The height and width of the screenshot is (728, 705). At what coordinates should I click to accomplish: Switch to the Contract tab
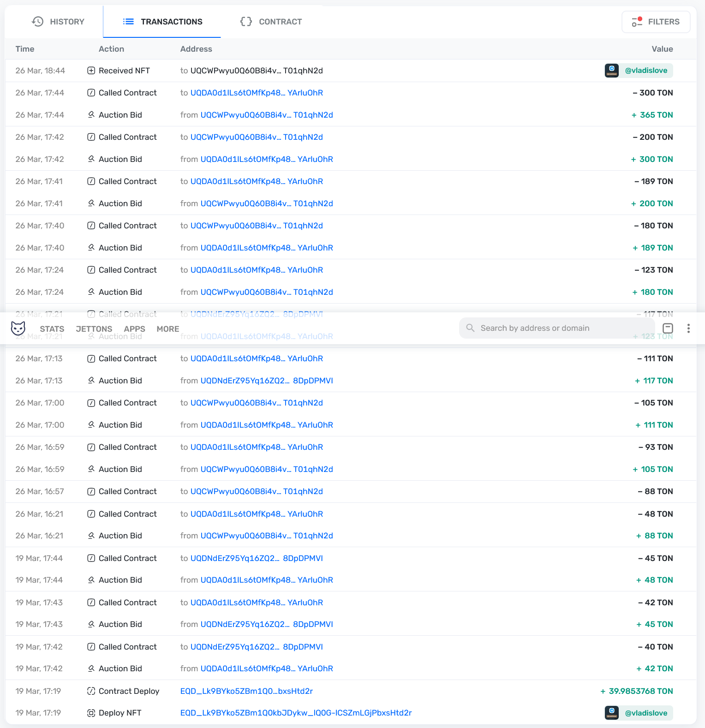pyautogui.click(x=271, y=22)
